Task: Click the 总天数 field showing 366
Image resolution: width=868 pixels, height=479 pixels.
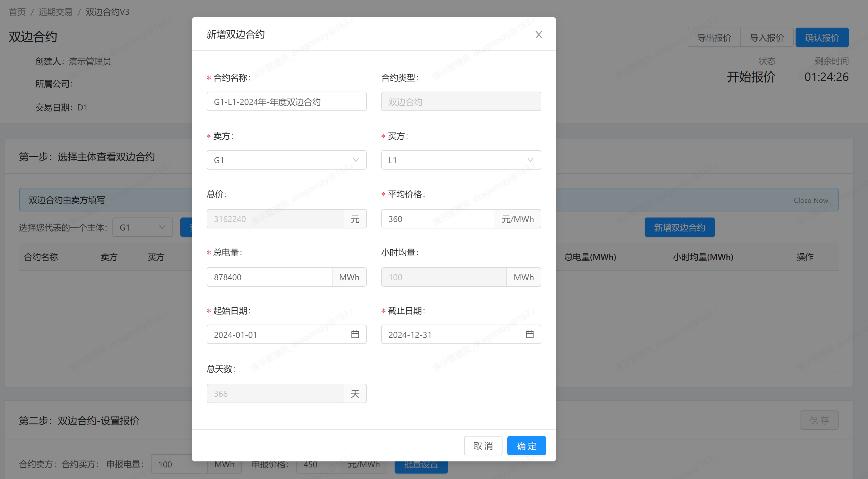Action: point(275,393)
